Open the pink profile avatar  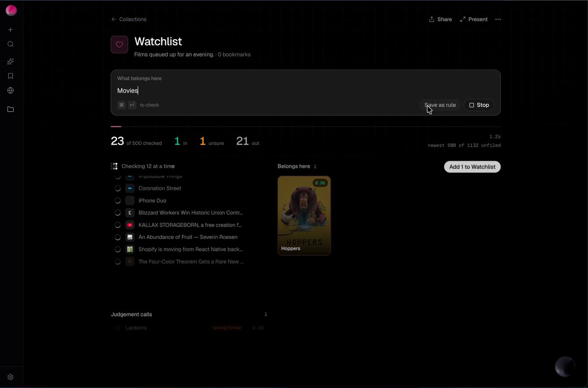[11, 10]
